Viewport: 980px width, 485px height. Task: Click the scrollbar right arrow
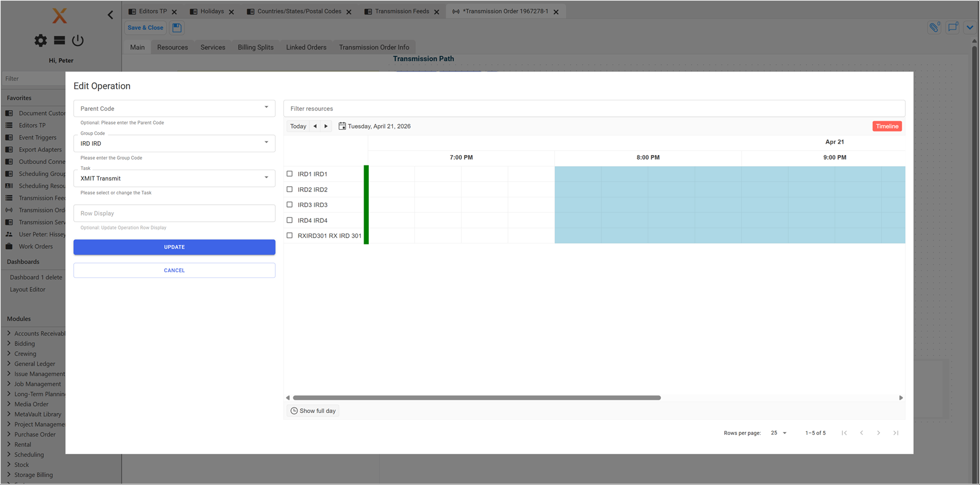[x=901, y=398]
